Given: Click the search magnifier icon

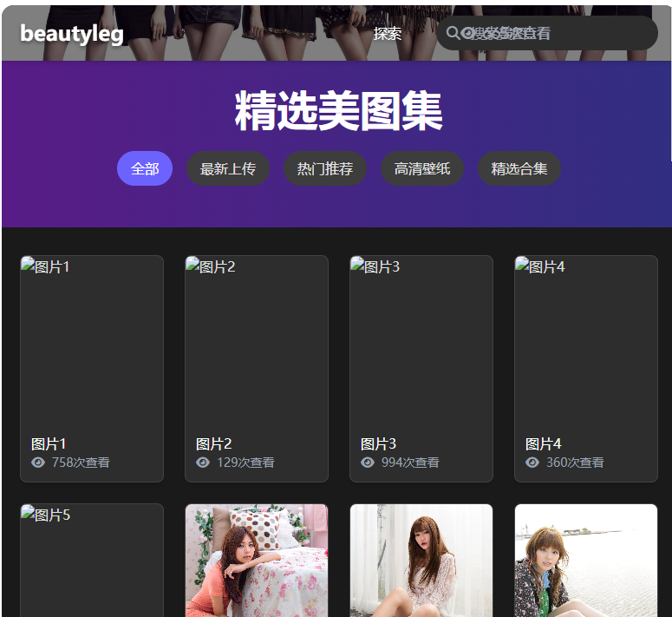Looking at the screenshot, I should click(x=453, y=33).
